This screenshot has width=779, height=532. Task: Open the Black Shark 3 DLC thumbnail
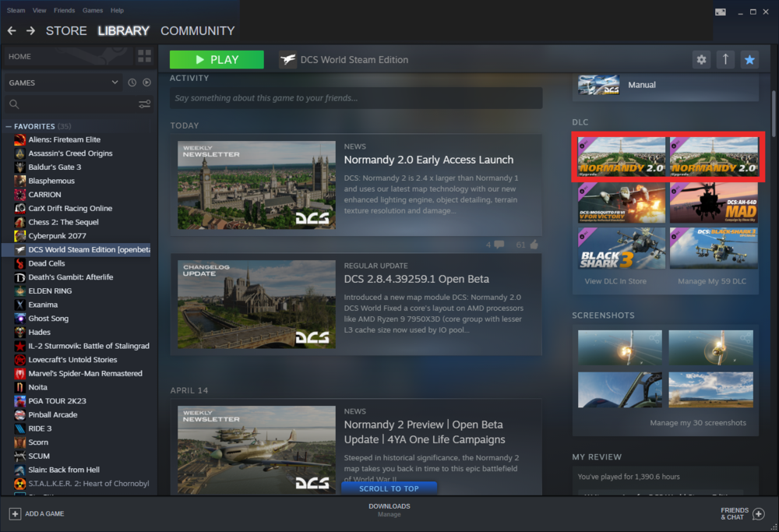(x=622, y=248)
